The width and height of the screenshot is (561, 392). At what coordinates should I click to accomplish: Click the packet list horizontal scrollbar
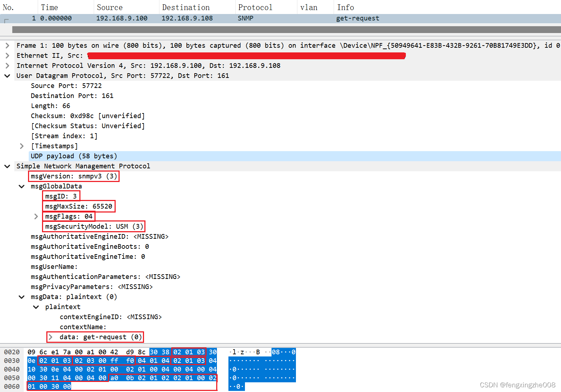pyautogui.click(x=286, y=29)
